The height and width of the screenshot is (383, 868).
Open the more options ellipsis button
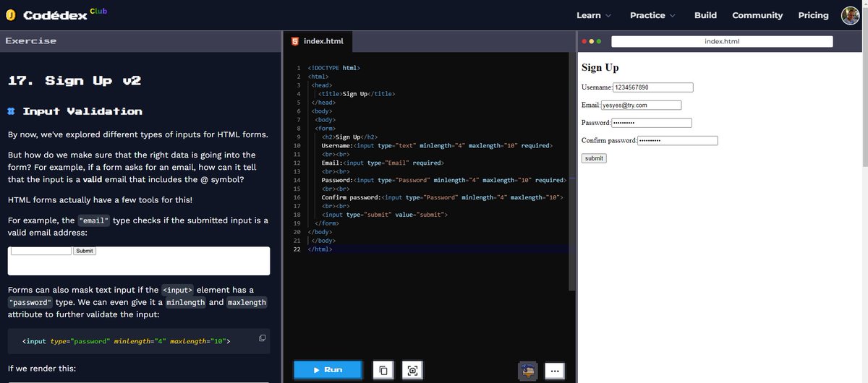click(x=555, y=371)
